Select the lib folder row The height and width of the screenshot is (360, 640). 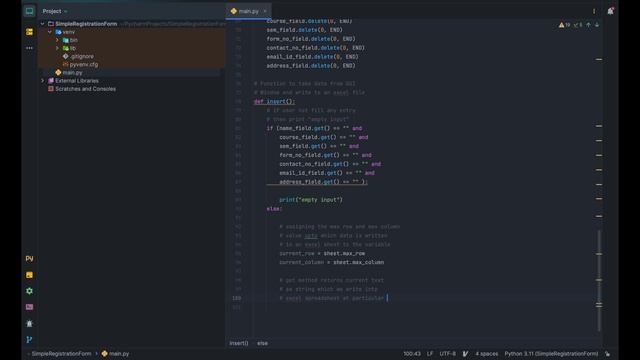pyautogui.click(x=131, y=48)
